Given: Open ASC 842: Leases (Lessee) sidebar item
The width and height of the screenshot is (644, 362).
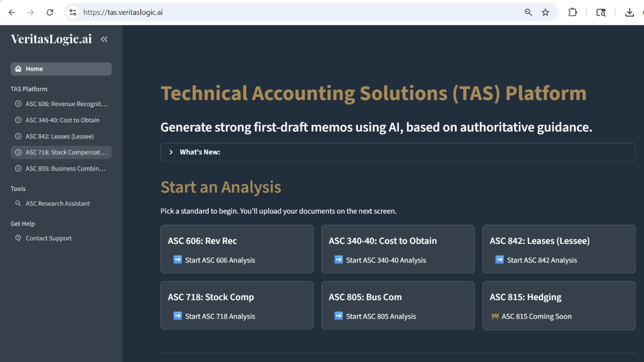Looking at the screenshot, I should [x=61, y=136].
